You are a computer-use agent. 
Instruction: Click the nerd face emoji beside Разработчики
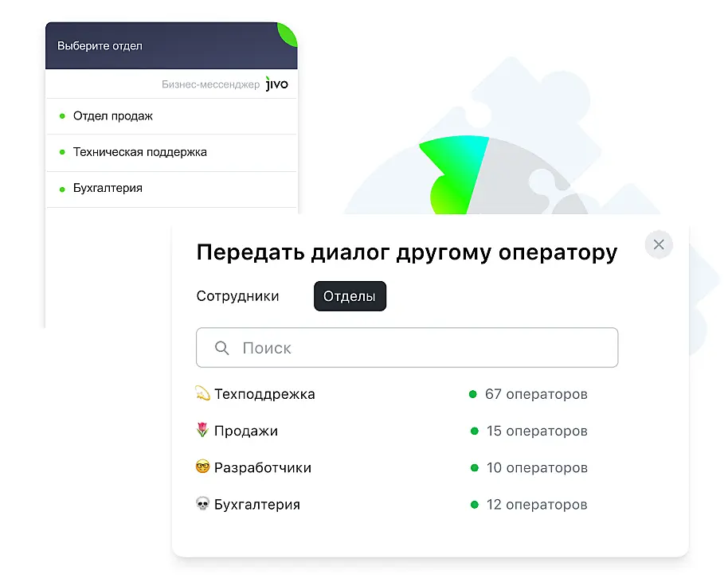(202, 466)
